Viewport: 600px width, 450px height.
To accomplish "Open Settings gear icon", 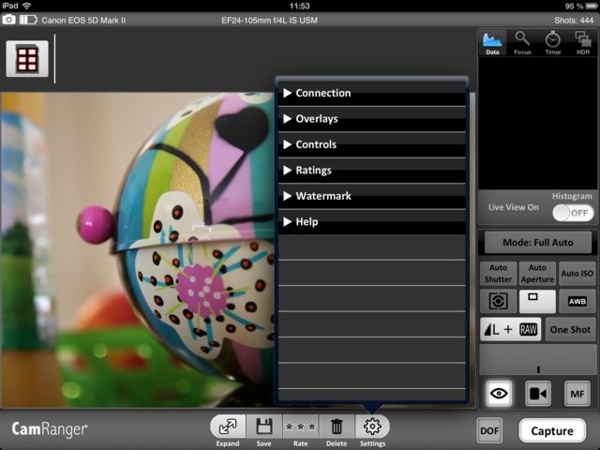I will pyautogui.click(x=372, y=427).
